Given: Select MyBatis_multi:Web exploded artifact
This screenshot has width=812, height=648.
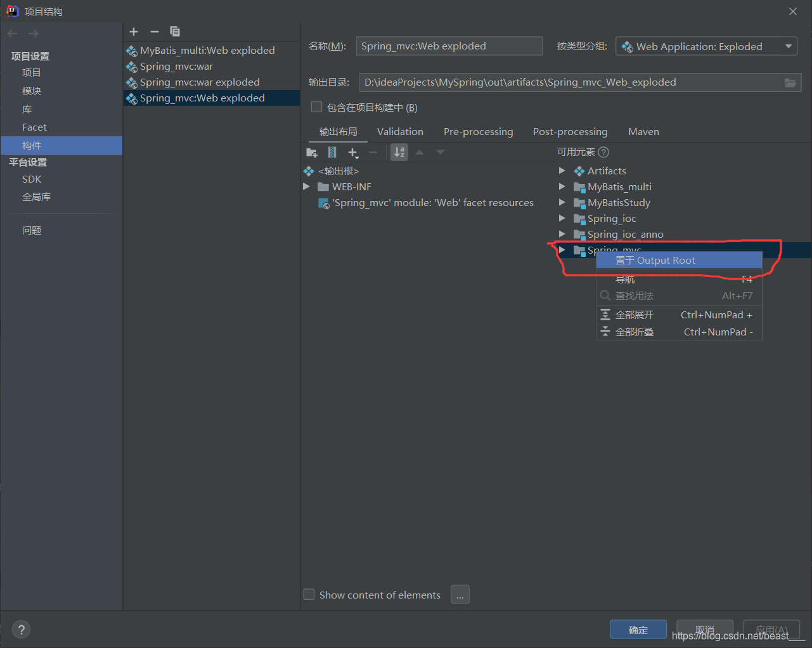Looking at the screenshot, I should [x=212, y=51].
